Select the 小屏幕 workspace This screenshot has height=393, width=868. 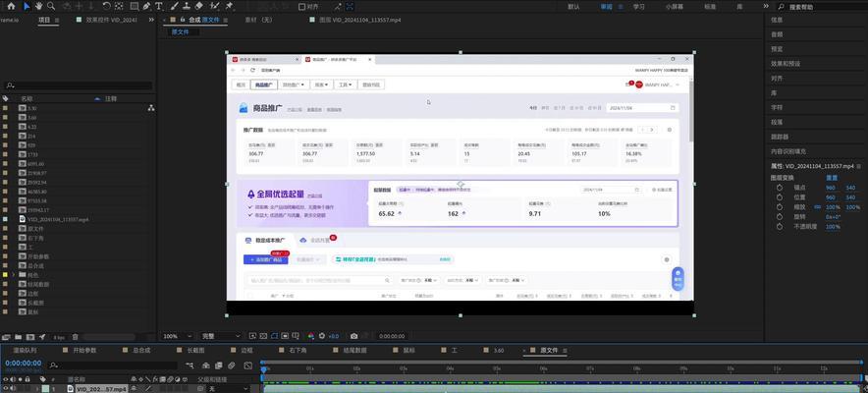pyautogui.click(x=675, y=7)
